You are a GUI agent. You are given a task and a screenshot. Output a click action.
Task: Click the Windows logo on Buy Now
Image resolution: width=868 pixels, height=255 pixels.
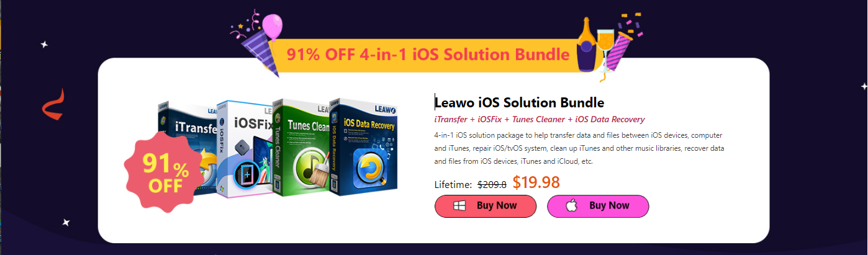(459, 206)
